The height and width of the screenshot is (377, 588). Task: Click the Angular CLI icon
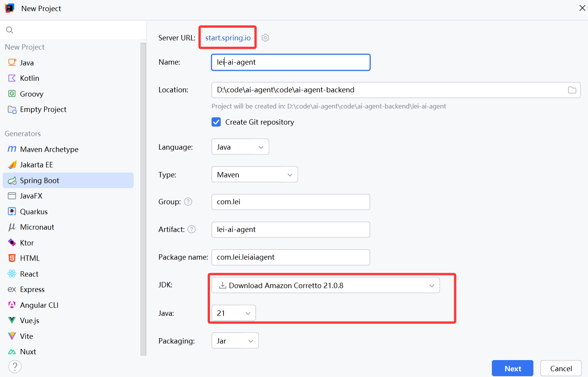[12, 305]
